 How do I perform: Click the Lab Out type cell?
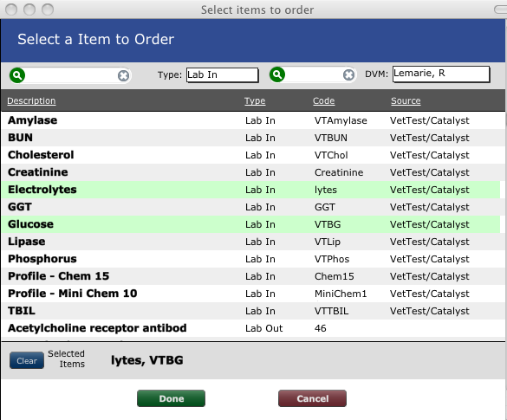click(263, 328)
